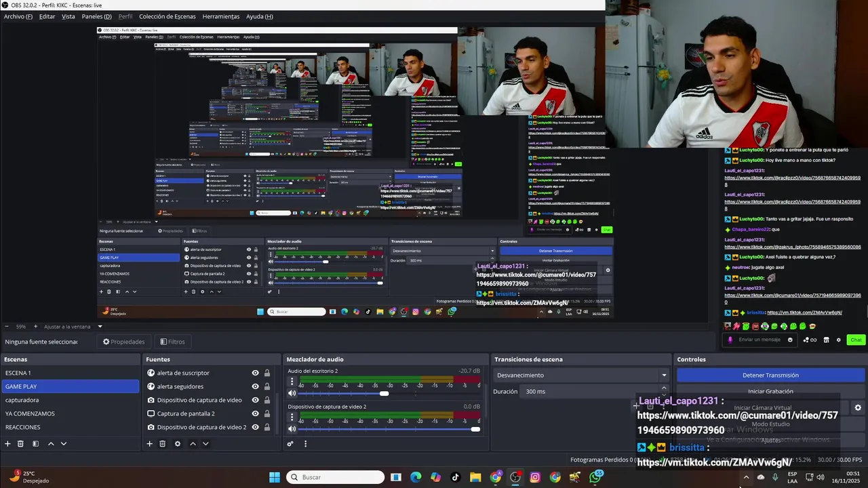868x488 pixels.
Task: Click Iniciar Grabación button
Action: tap(770, 391)
